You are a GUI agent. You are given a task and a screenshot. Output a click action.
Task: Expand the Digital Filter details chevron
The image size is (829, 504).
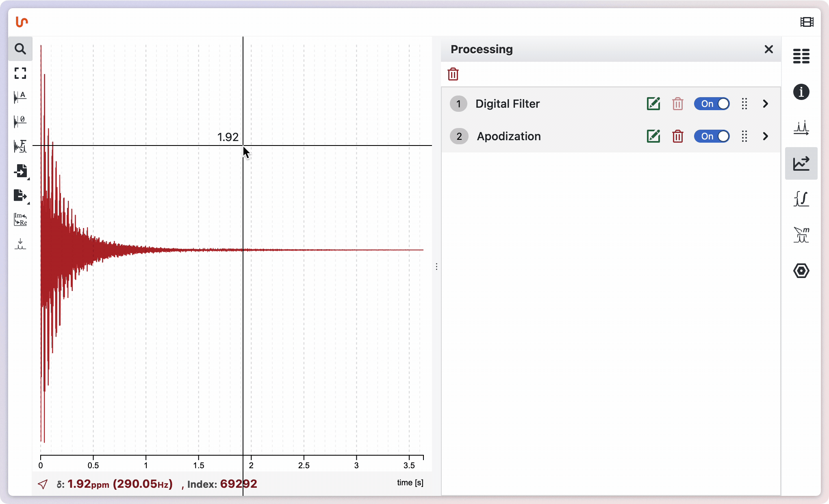click(x=766, y=104)
